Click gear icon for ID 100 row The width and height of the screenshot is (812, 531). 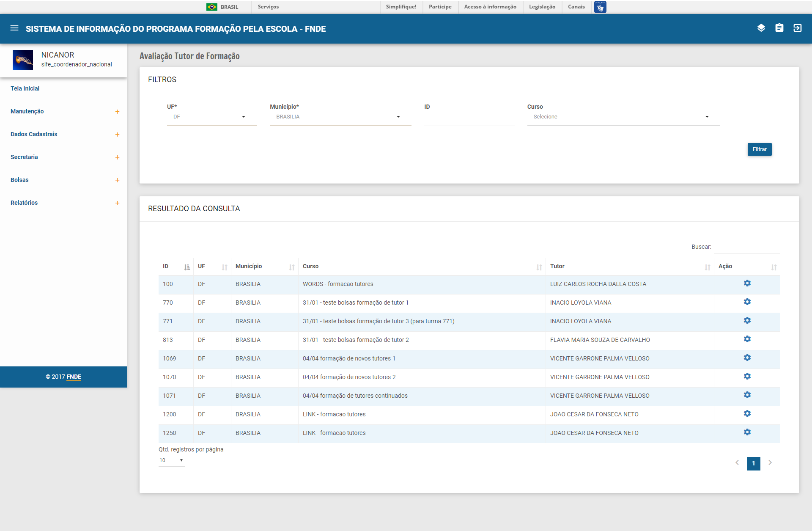(747, 283)
